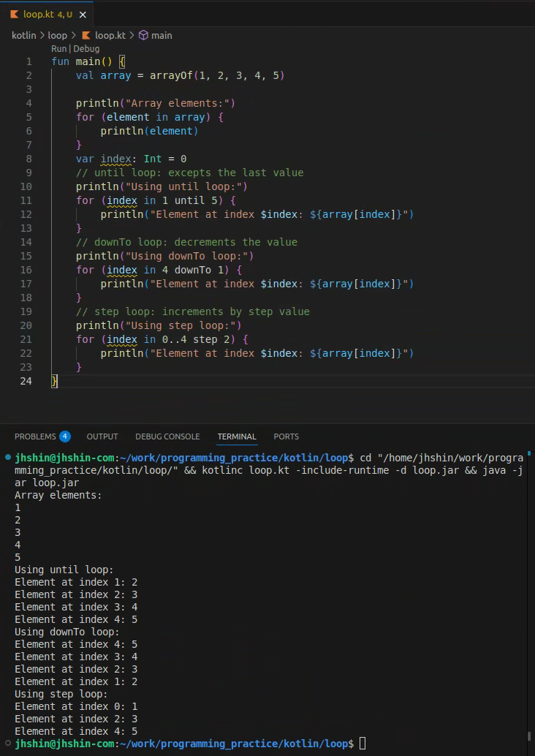The width and height of the screenshot is (535, 756).
Task: Click the cube symbol icon beside main breadcrumb
Action: click(143, 35)
